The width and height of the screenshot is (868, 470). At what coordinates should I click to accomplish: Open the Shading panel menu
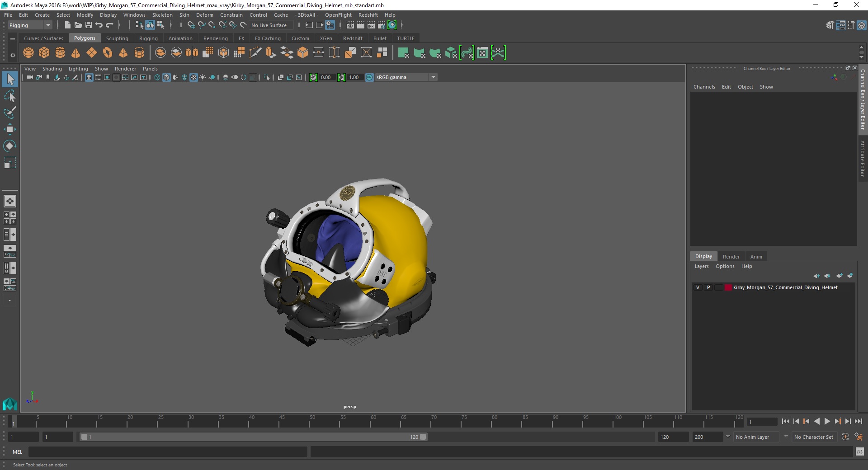click(x=52, y=69)
